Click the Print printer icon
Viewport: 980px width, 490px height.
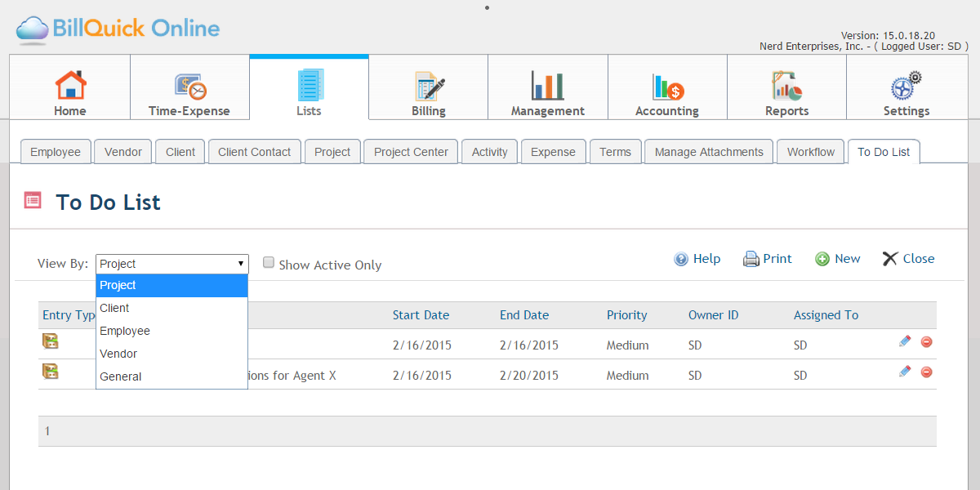(x=751, y=259)
